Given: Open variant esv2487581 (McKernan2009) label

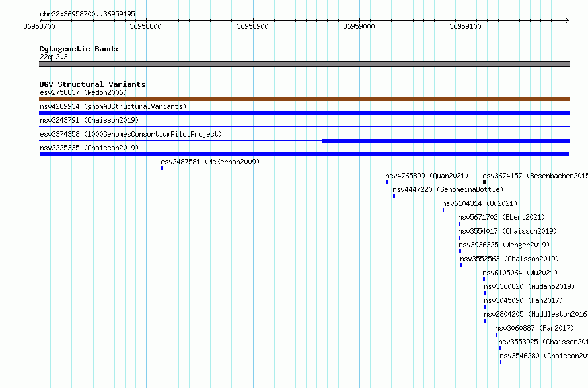Looking at the screenshot, I should 210,162.
